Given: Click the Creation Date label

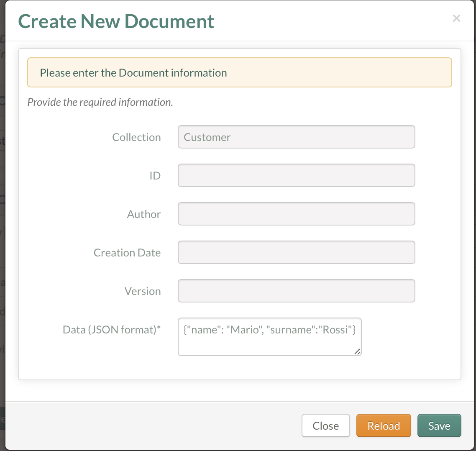Looking at the screenshot, I should [x=127, y=253].
